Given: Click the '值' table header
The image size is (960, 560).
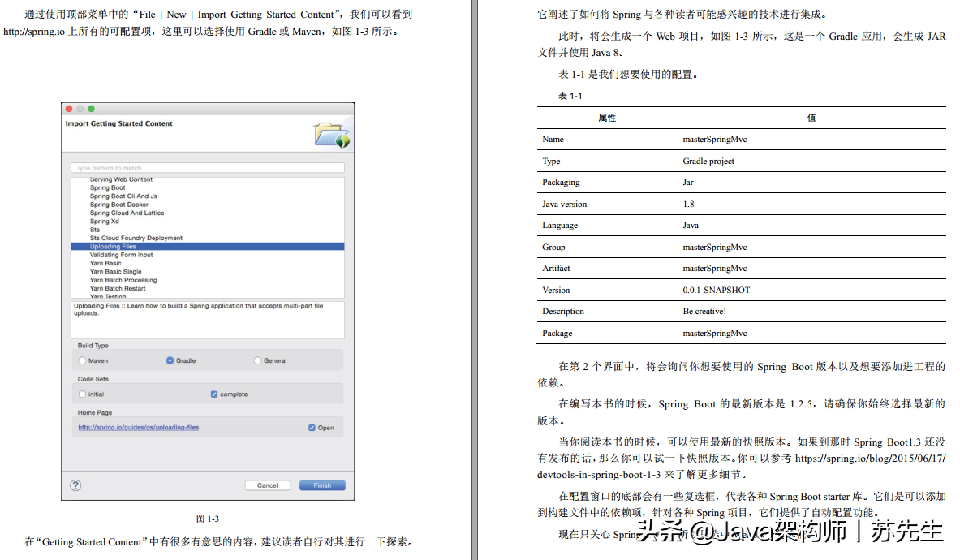Looking at the screenshot, I should [811, 118].
